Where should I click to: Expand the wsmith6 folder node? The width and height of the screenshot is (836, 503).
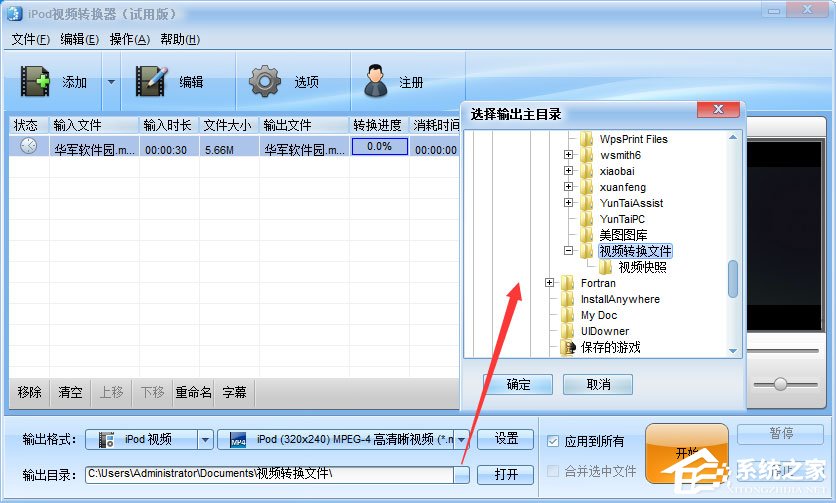pyautogui.click(x=568, y=155)
